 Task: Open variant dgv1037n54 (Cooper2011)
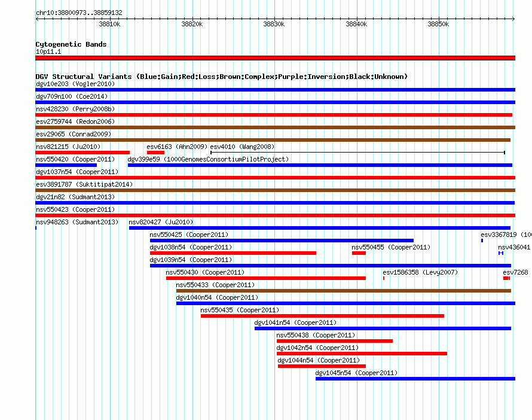pos(77,172)
